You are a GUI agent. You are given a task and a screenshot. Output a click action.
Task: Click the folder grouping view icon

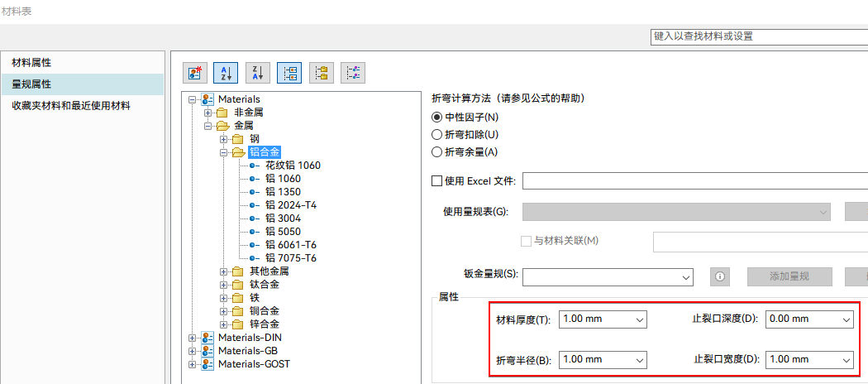(x=321, y=73)
